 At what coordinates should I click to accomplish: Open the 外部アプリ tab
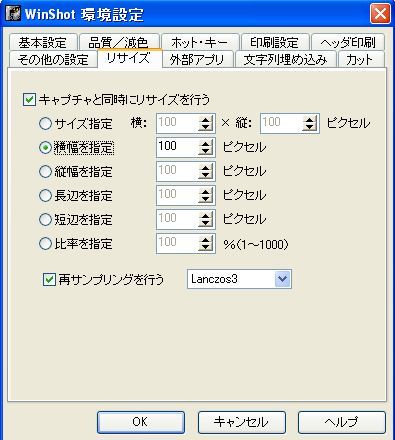(x=198, y=59)
